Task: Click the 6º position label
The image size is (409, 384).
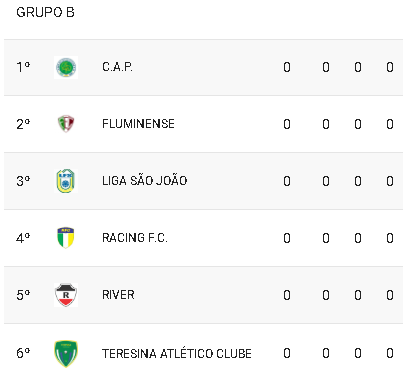Action: pyautogui.click(x=23, y=353)
